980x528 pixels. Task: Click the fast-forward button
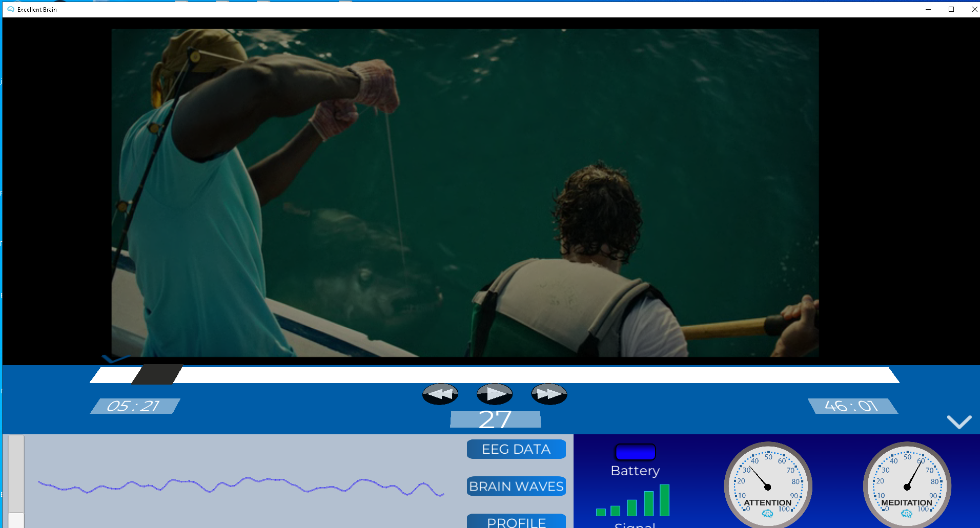point(549,394)
